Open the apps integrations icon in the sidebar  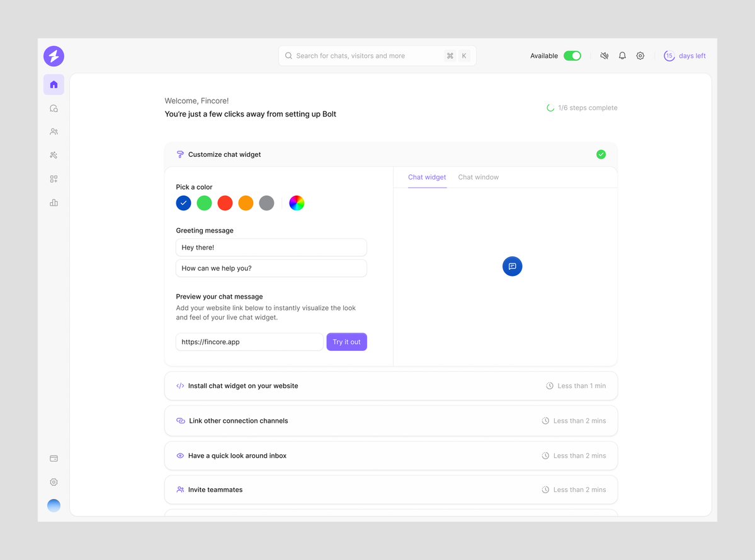(x=54, y=178)
